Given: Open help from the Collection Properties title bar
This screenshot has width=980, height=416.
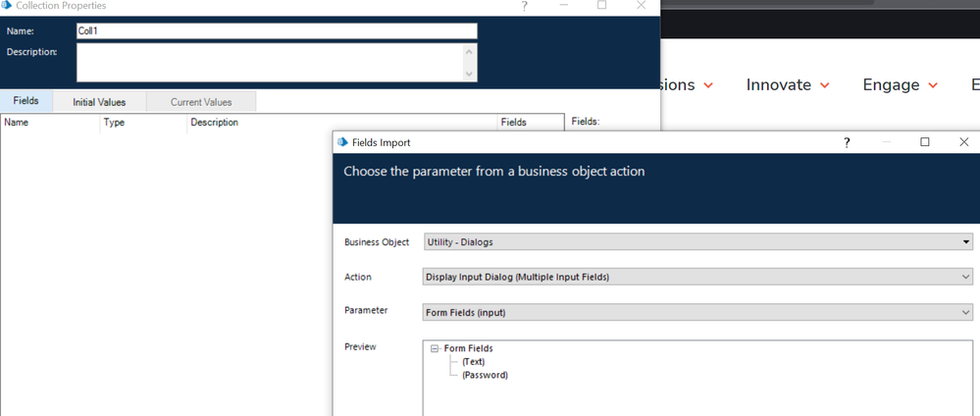Looking at the screenshot, I should (525, 6).
